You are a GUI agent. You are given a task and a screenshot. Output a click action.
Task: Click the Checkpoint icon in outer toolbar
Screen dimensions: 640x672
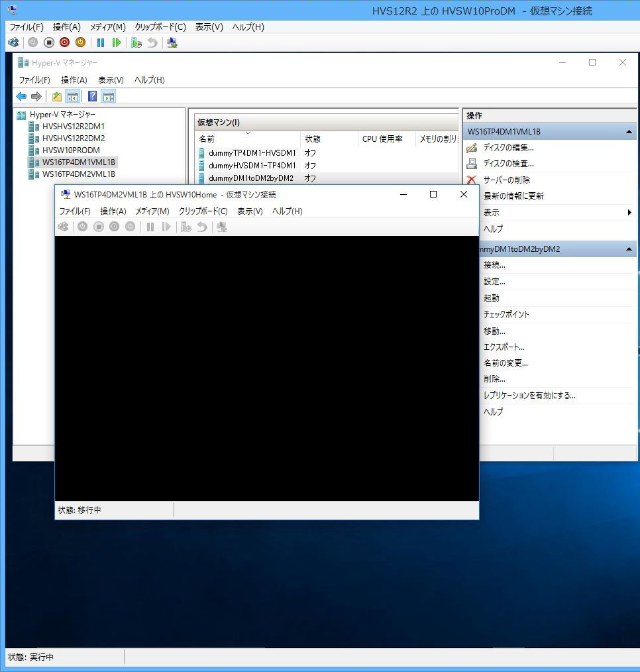(x=136, y=42)
